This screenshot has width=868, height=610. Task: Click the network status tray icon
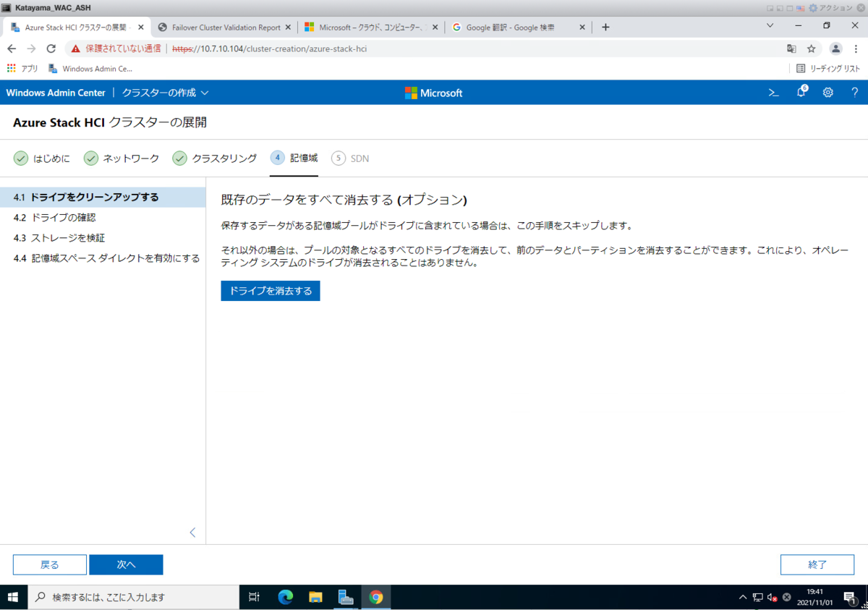pos(757,598)
